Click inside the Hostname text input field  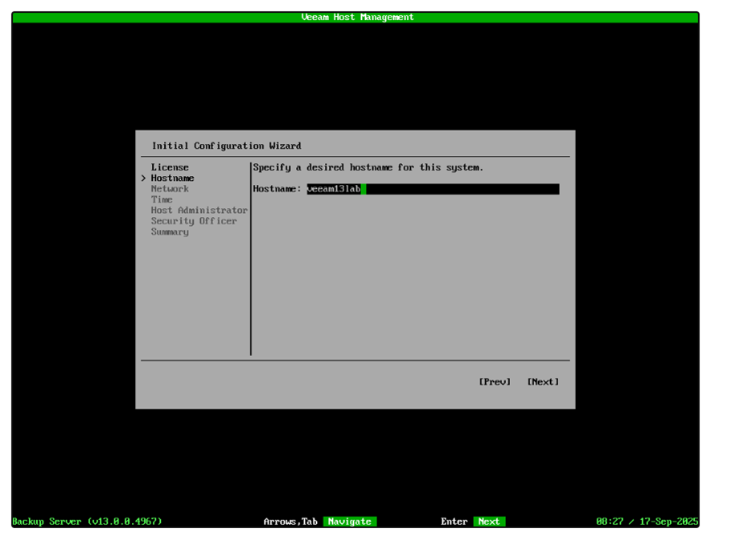pyautogui.click(x=458, y=189)
